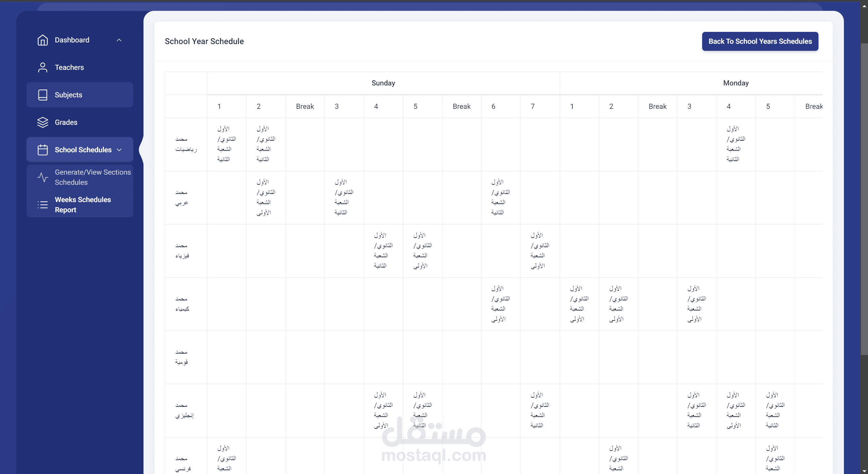This screenshot has height=474, width=868.
Task: Click the Teachers person icon
Action: 43,67
